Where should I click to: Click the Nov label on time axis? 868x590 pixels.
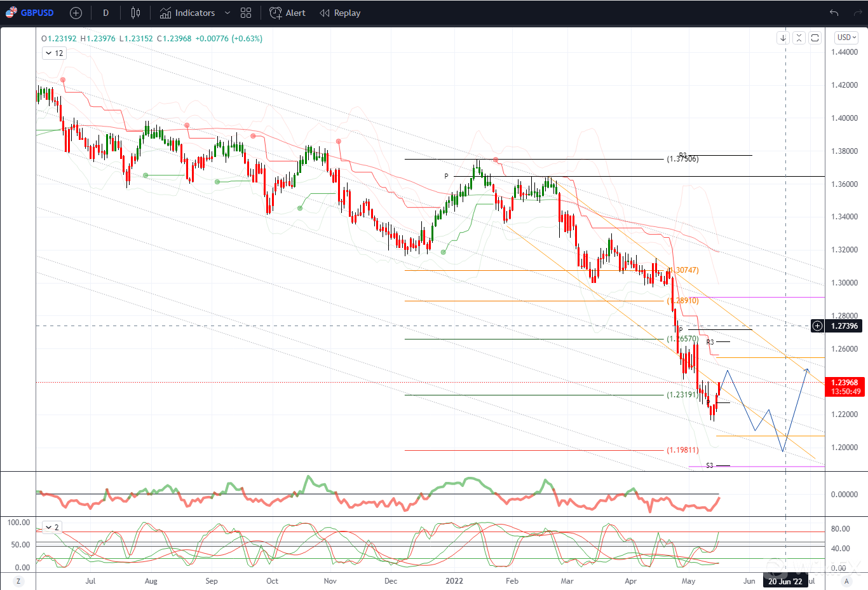click(x=330, y=581)
